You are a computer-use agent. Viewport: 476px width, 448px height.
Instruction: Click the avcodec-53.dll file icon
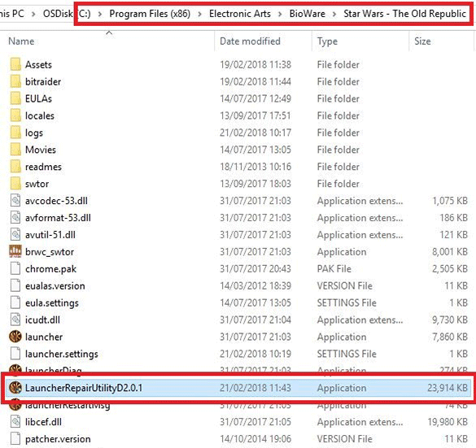pyautogui.click(x=15, y=201)
